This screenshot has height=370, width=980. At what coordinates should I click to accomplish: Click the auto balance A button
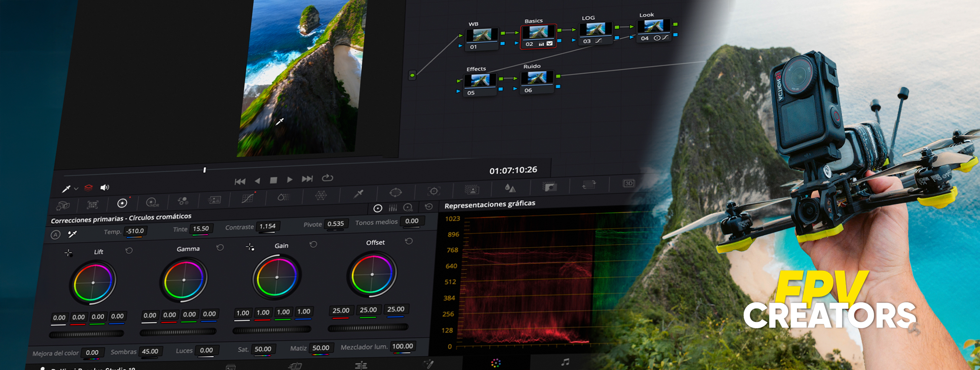56,235
